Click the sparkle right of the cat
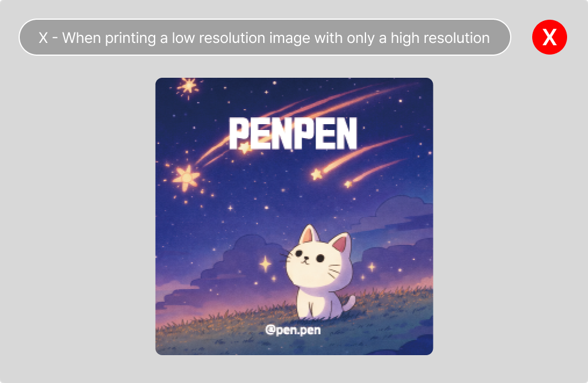The width and height of the screenshot is (588, 383). 372,266
